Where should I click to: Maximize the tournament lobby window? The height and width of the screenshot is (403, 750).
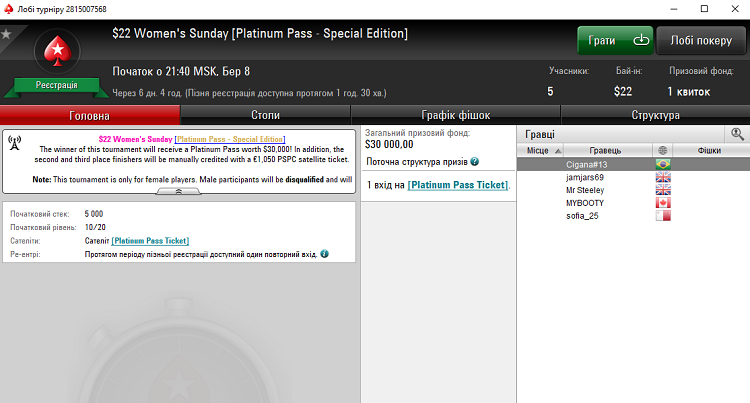coord(704,9)
